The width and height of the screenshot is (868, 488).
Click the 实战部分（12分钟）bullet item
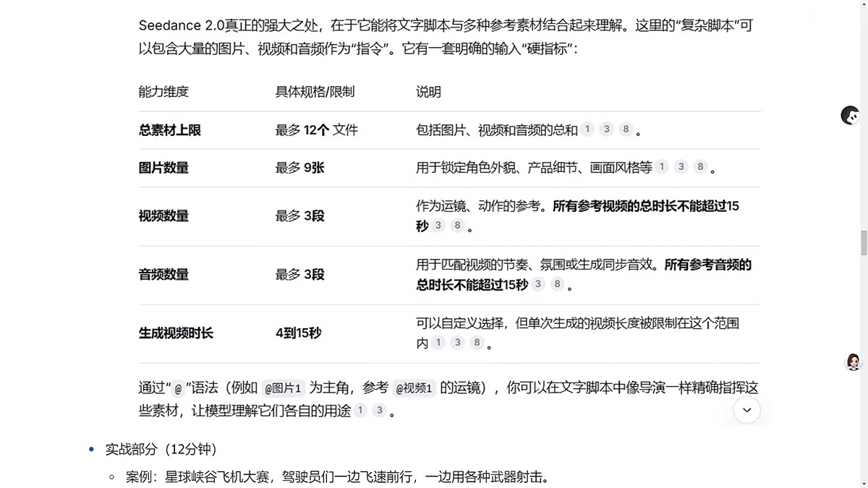[x=162, y=449]
